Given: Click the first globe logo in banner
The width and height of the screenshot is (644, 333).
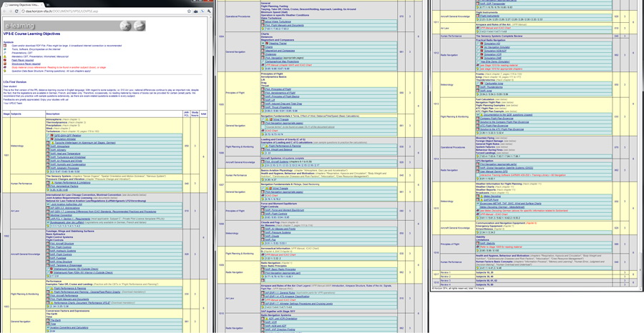Looking at the screenshot, I should [x=125, y=26].
